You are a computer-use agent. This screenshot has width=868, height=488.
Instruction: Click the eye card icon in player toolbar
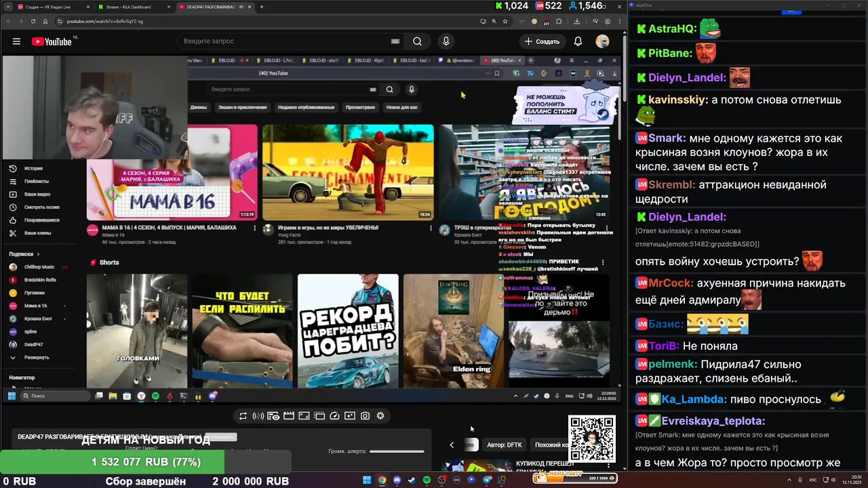(x=273, y=416)
